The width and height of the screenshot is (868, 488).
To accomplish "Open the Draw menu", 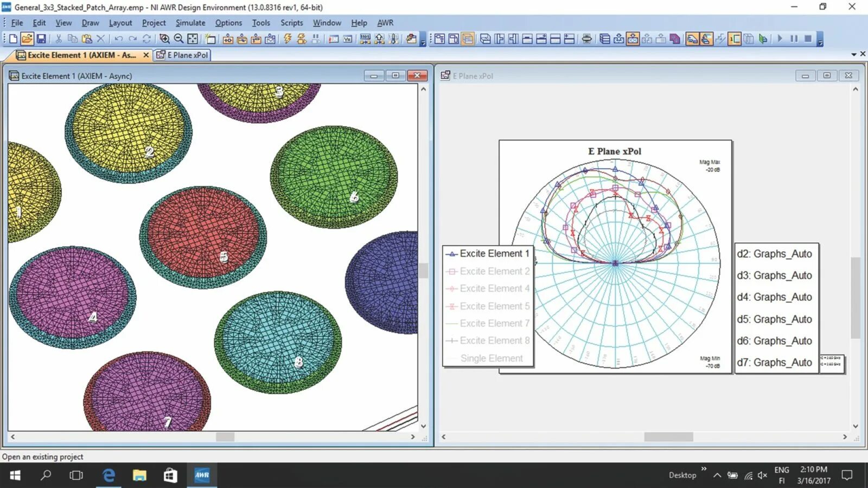I will point(90,23).
